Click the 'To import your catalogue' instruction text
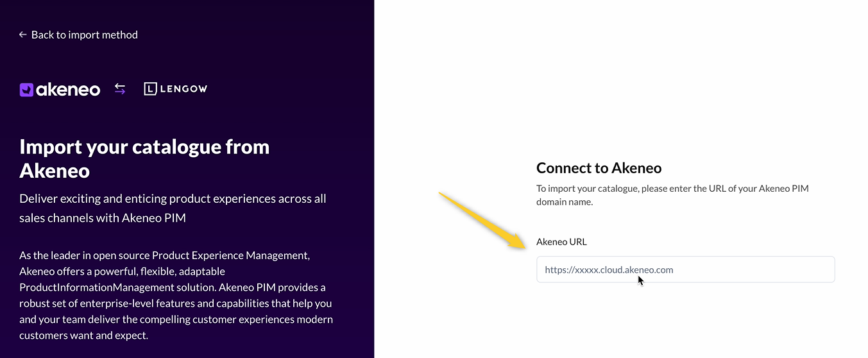This screenshot has height=358, width=868. click(x=673, y=189)
